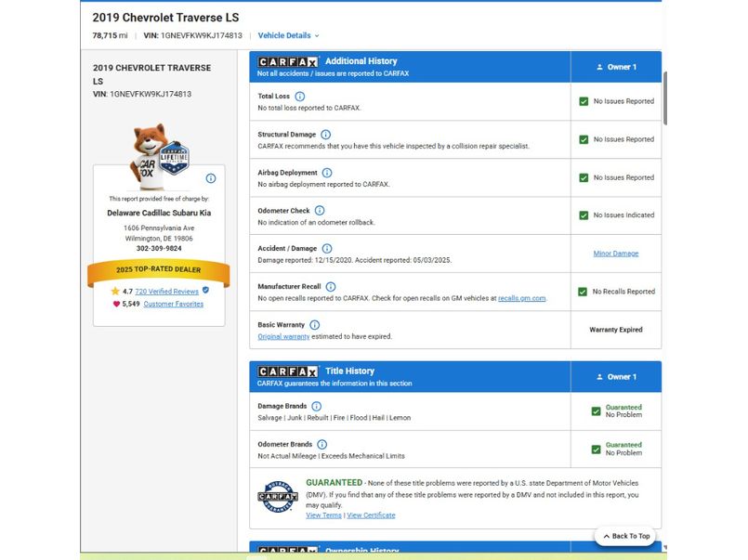Click green check for Structural Damage row

tap(584, 139)
